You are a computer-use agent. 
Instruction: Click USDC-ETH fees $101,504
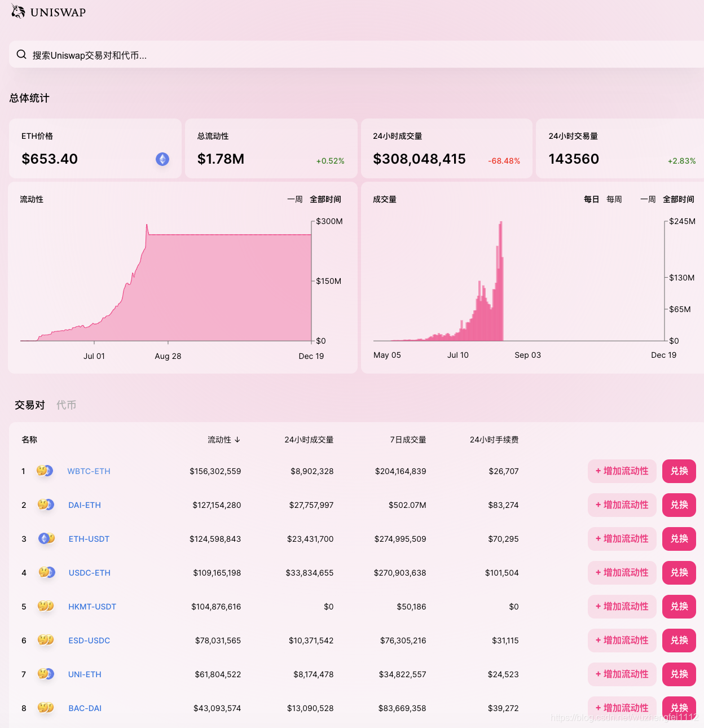502,573
